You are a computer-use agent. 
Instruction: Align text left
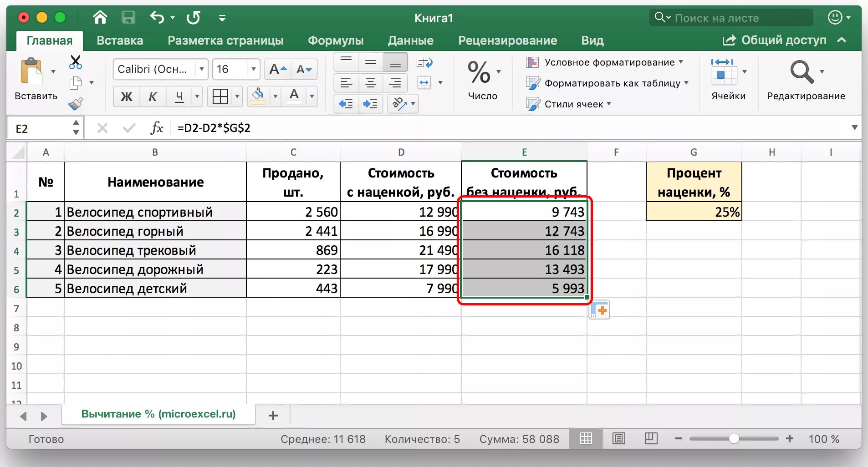point(346,83)
